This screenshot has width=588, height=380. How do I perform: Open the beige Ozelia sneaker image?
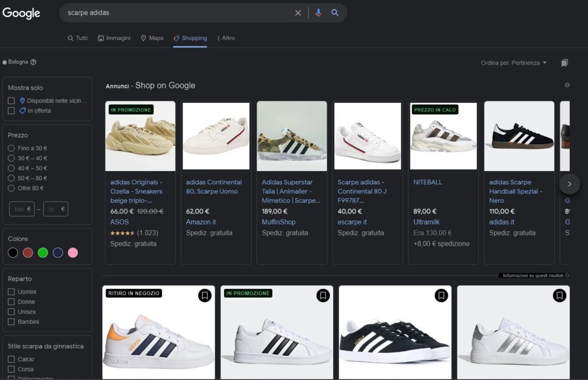(x=140, y=136)
